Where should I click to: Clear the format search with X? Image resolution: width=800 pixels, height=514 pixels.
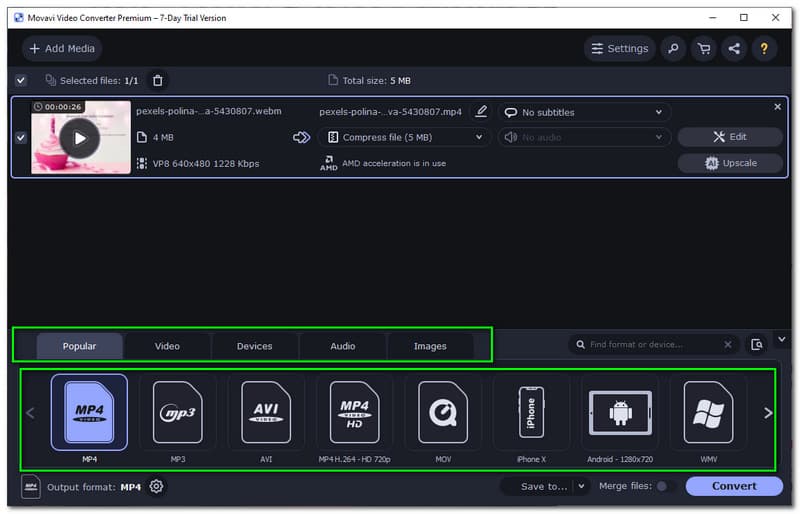pos(728,345)
